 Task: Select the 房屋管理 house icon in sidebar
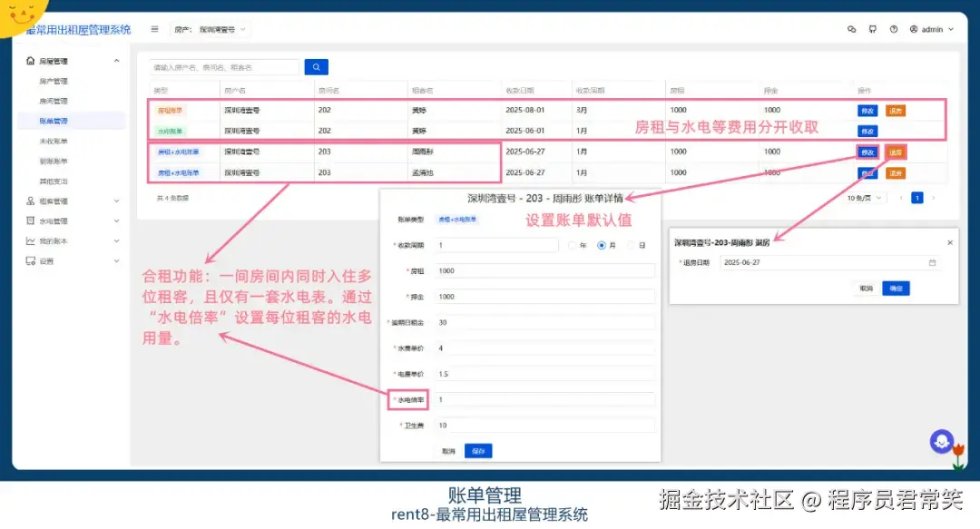30,60
